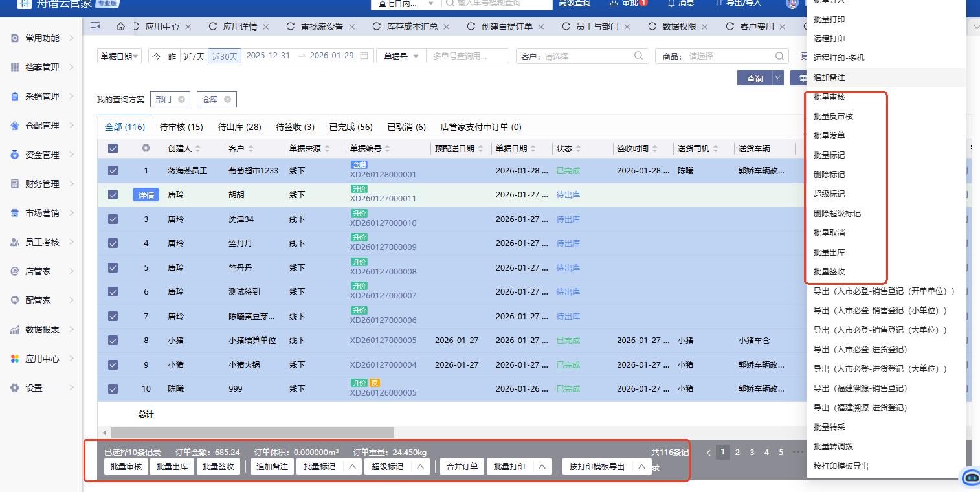Click the search magnifier in the 客户 field
This screenshot has height=492, width=980.
pos(638,56)
